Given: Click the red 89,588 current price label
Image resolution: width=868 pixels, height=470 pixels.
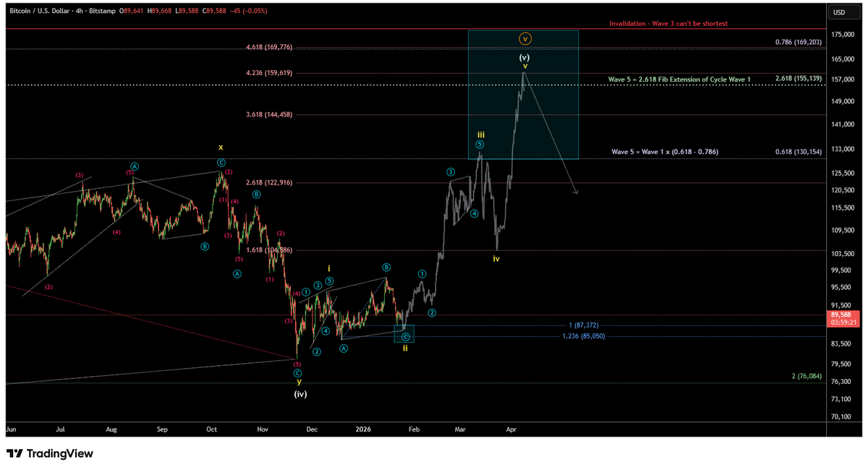Looking at the screenshot, I should point(843,315).
